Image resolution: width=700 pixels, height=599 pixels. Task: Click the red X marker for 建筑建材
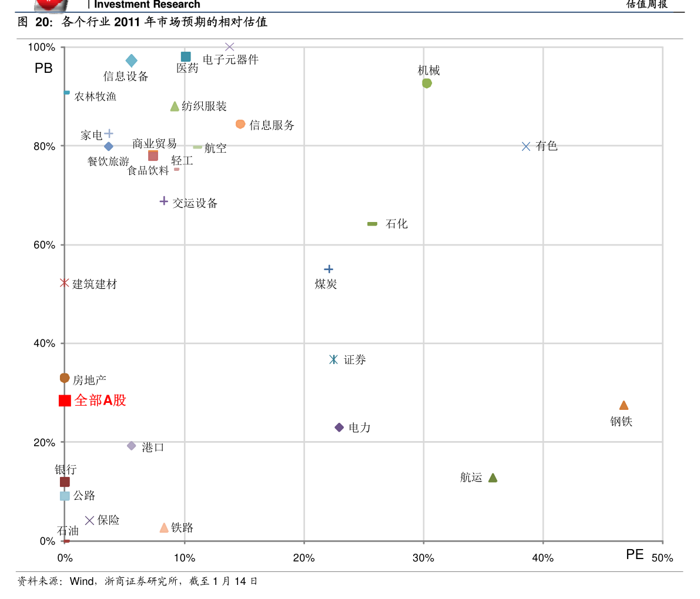[64, 283]
